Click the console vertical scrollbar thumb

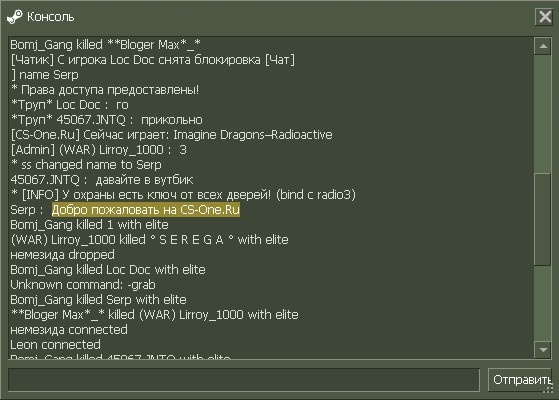coord(543,219)
